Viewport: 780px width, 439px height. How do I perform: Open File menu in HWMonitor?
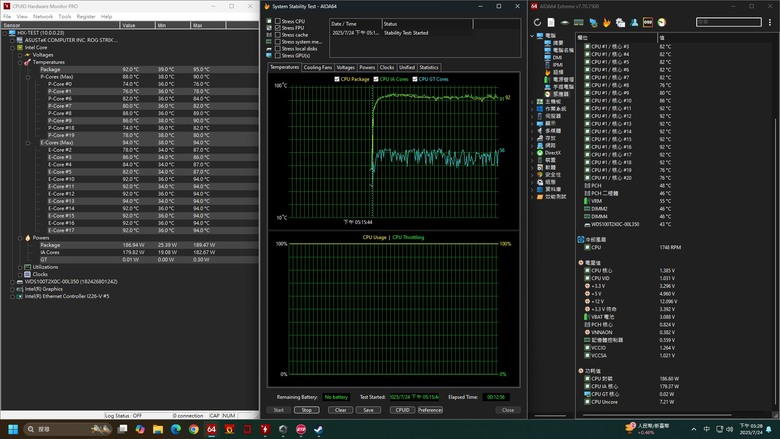click(x=7, y=16)
